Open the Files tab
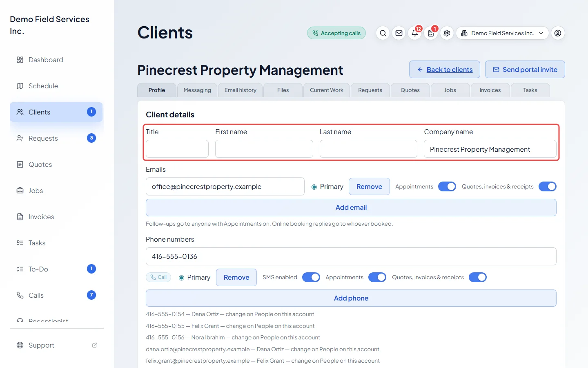This screenshot has height=368, width=588. [x=283, y=90]
